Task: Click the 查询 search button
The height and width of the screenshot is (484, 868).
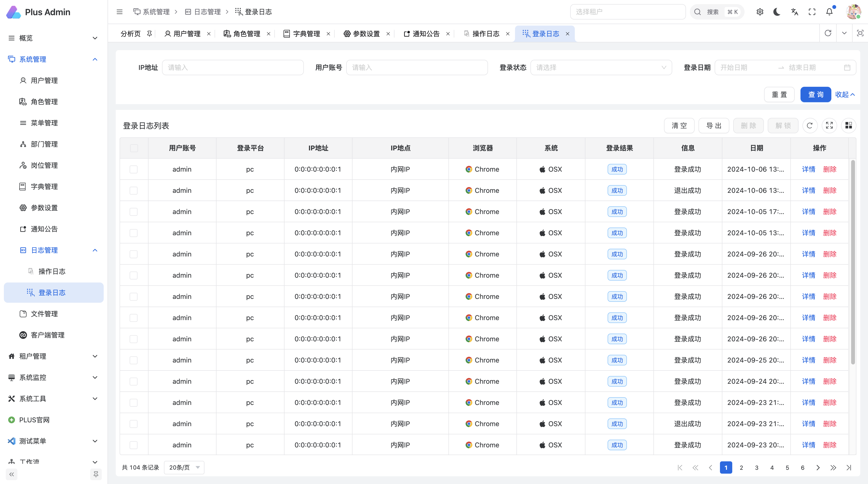Action: [x=815, y=94]
